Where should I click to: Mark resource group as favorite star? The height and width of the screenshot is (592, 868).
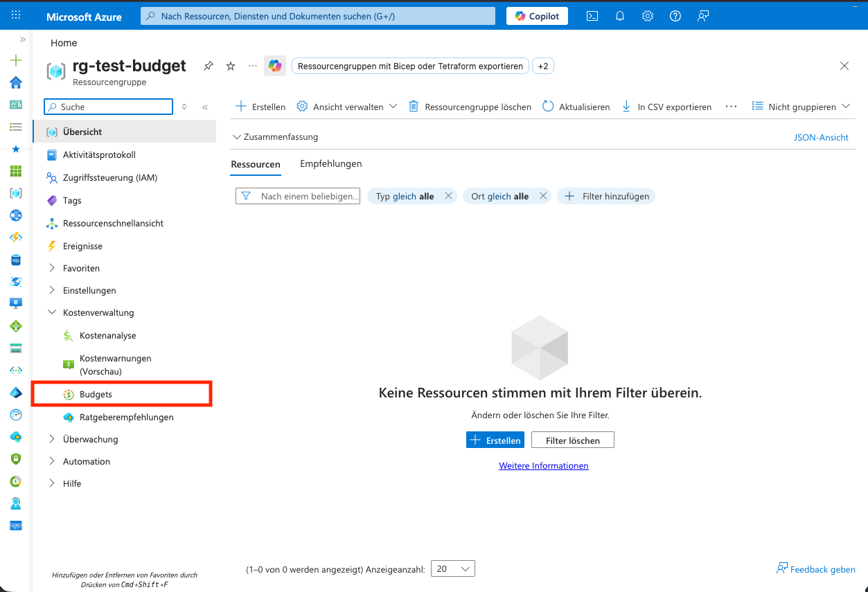(x=231, y=66)
